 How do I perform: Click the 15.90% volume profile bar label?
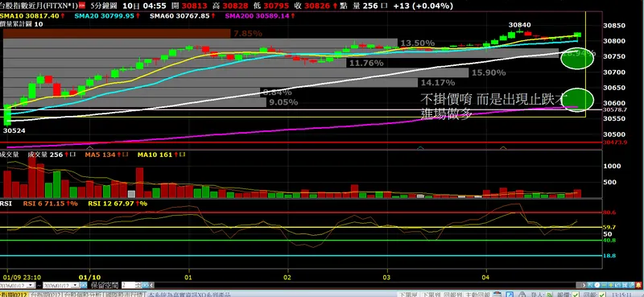click(x=489, y=72)
